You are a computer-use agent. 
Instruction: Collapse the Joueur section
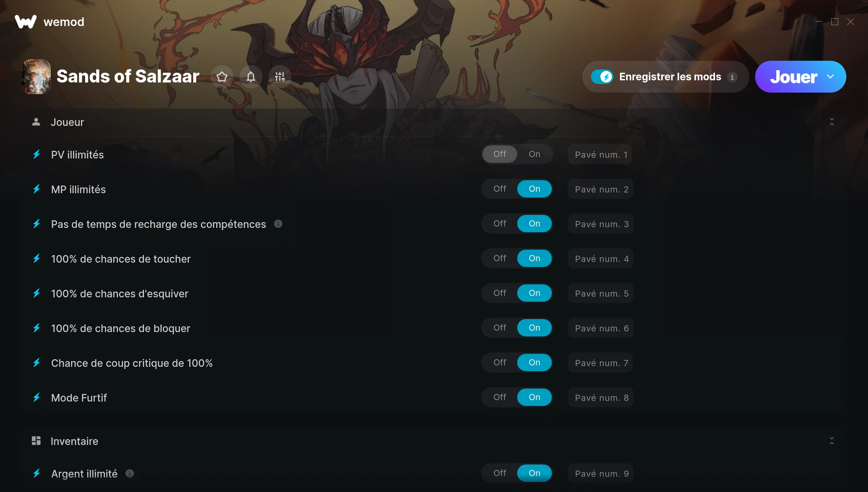click(832, 122)
